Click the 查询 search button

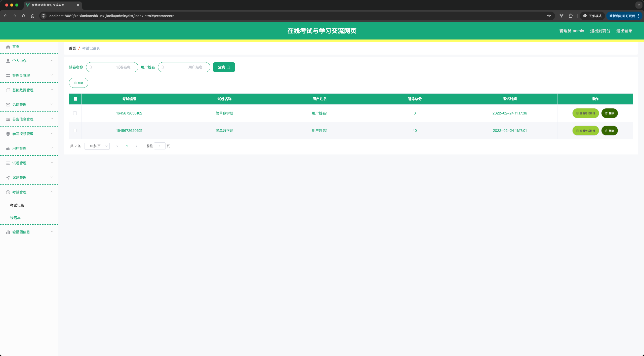point(224,67)
